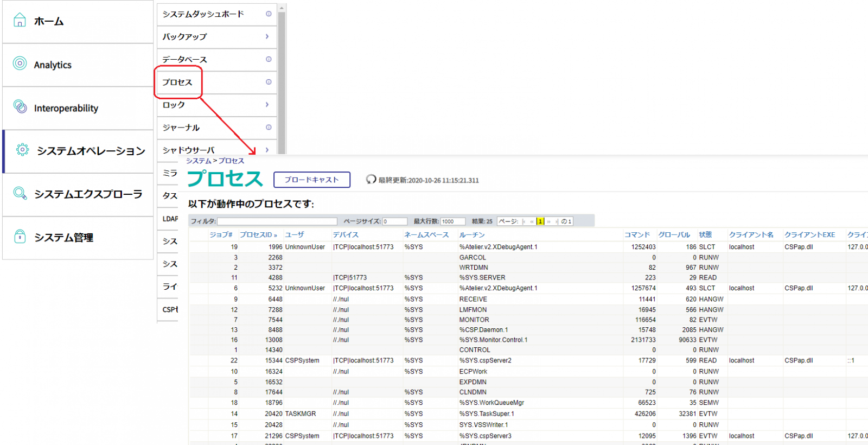Go to last page arrow in pager
The image size is (868, 445).
[557, 221]
